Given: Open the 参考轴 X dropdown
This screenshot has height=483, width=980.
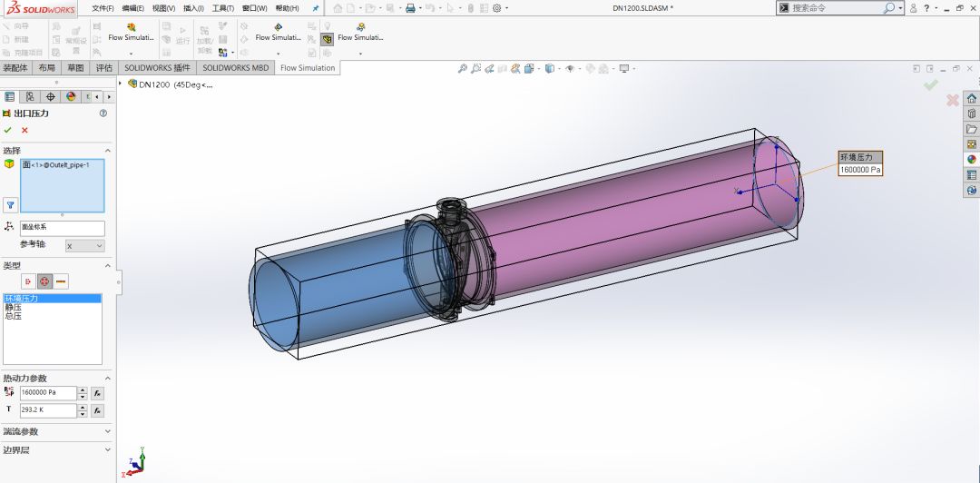Looking at the screenshot, I should pos(85,247).
